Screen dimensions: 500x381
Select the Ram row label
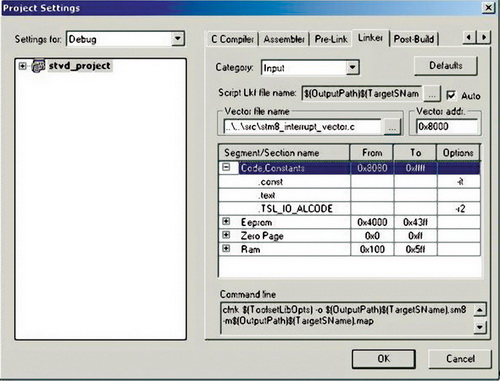[x=250, y=249]
